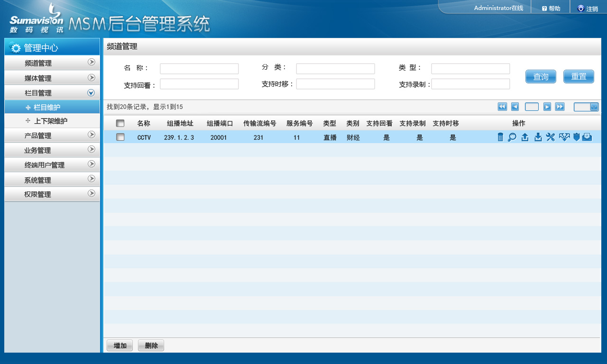607x364 pixels.
Task: Click the 名称 column header
Action: click(144, 123)
